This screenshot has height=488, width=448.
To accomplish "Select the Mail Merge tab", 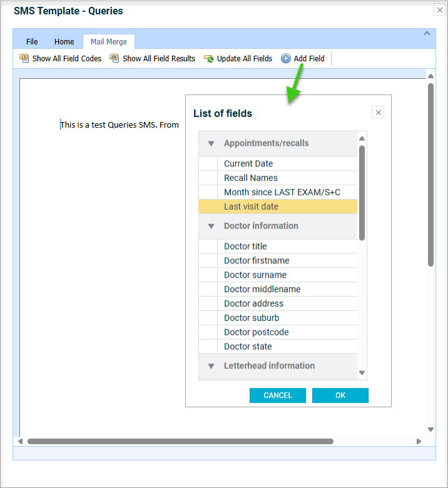I will tap(109, 42).
